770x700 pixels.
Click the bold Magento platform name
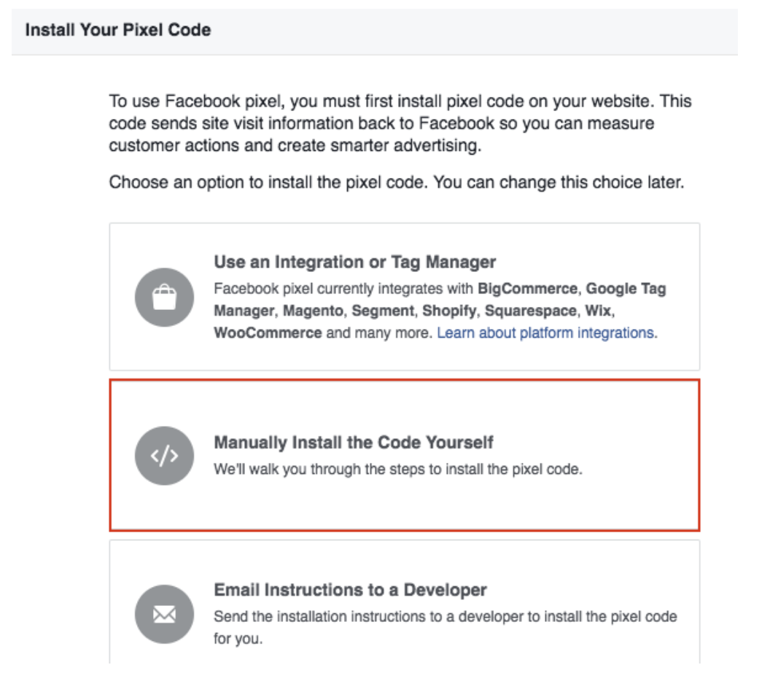314,311
